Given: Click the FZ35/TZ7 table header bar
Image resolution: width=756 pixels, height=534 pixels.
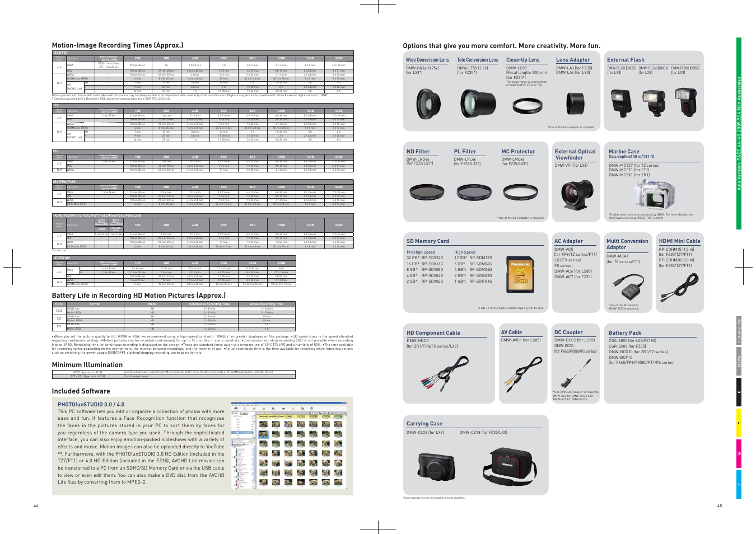Looking at the screenshot, I should [203, 53].
